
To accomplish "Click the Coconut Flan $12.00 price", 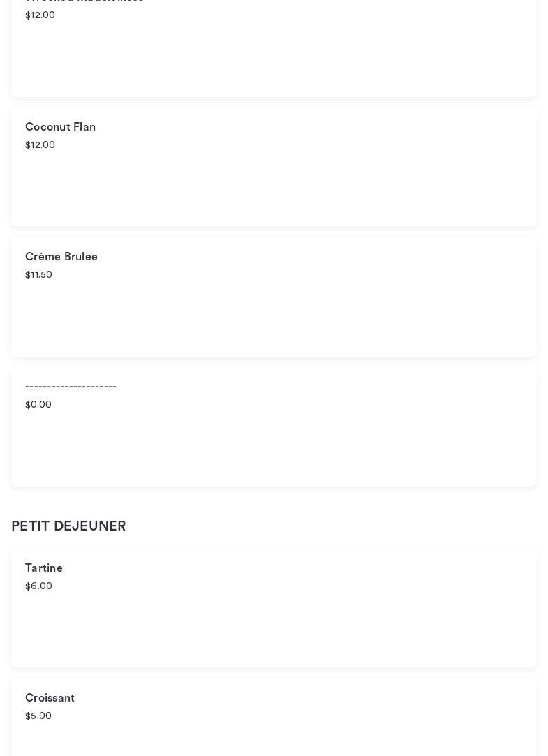I will (x=40, y=145).
